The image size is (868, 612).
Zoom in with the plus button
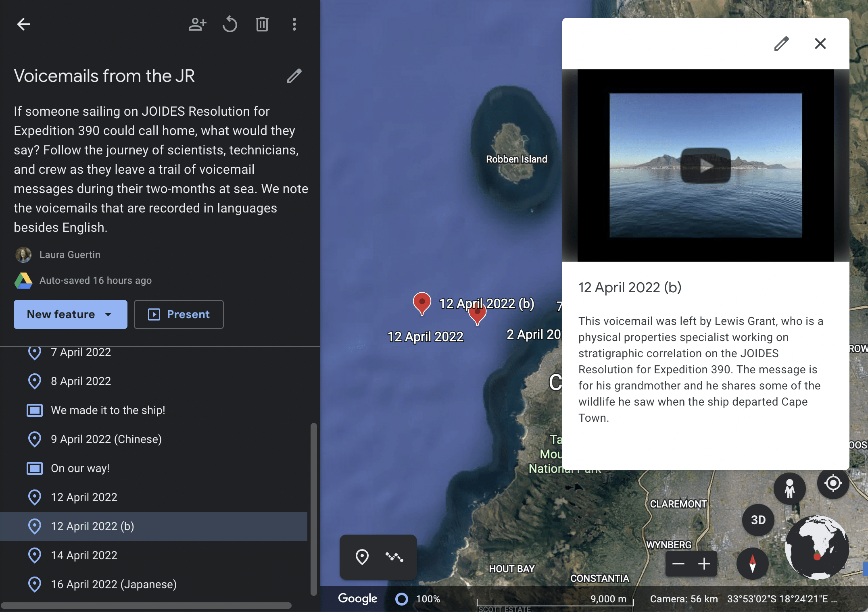coord(704,564)
